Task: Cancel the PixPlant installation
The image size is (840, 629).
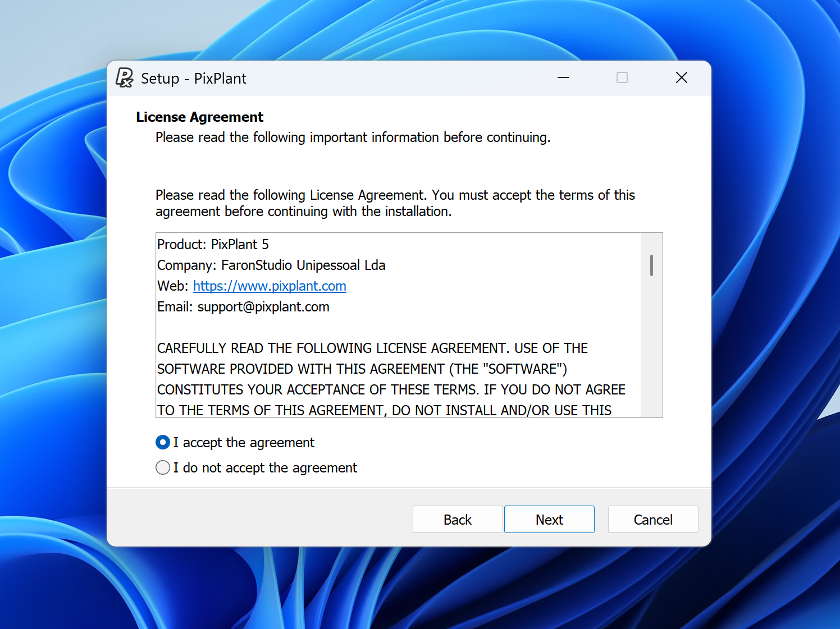Action: pos(652,520)
